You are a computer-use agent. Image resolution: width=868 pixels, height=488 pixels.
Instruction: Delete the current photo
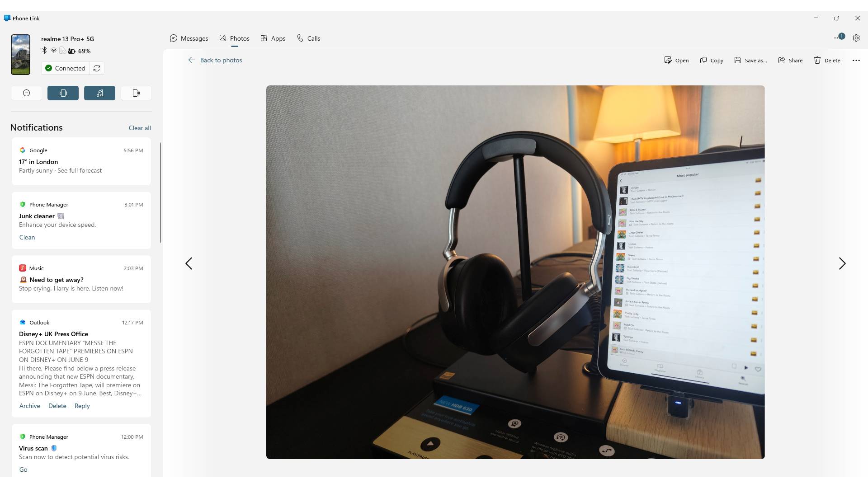827,60
